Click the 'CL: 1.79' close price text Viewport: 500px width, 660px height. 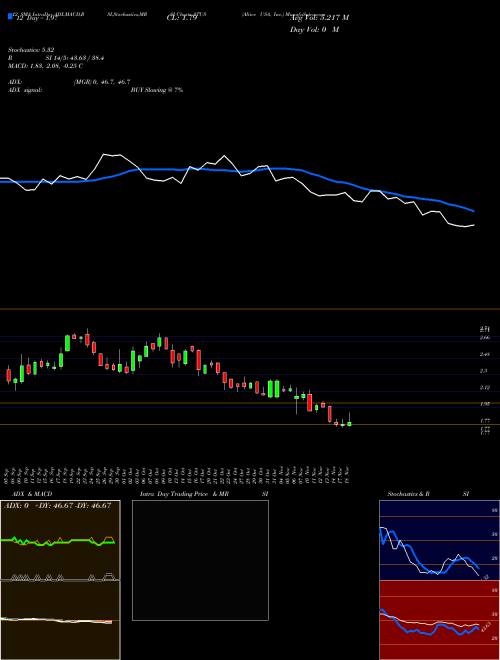[182, 18]
